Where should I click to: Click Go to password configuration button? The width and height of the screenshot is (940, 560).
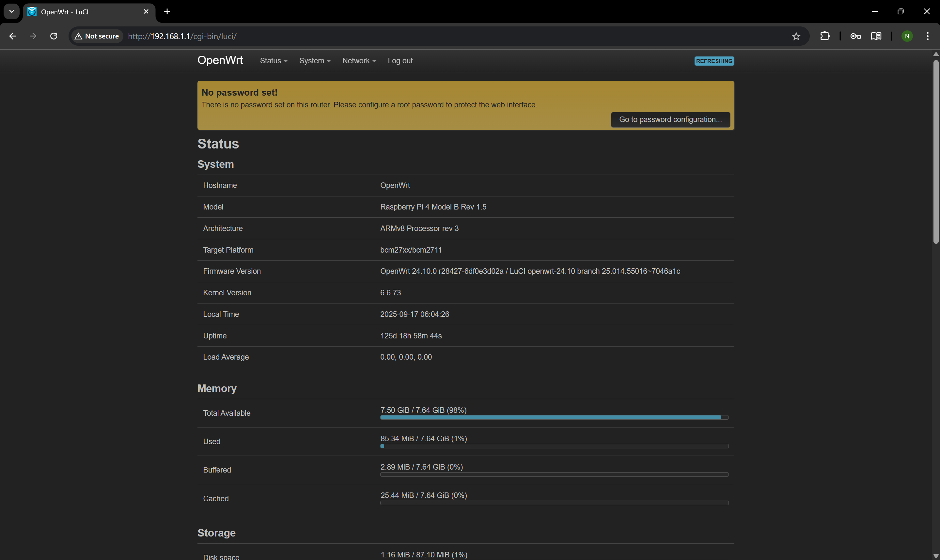(x=671, y=119)
